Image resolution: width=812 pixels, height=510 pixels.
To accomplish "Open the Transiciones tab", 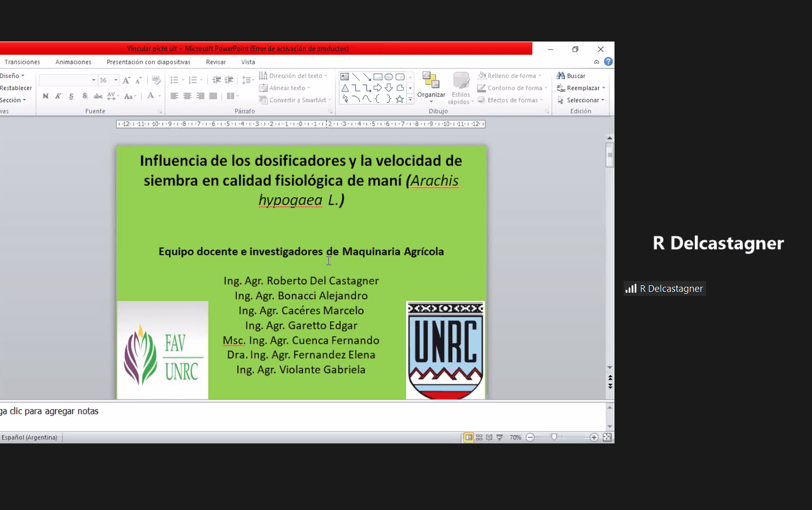I will click(22, 62).
